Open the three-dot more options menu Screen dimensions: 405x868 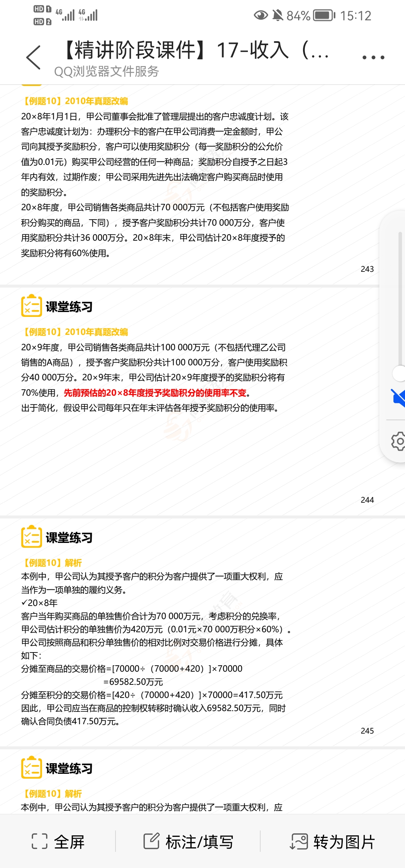click(x=373, y=57)
